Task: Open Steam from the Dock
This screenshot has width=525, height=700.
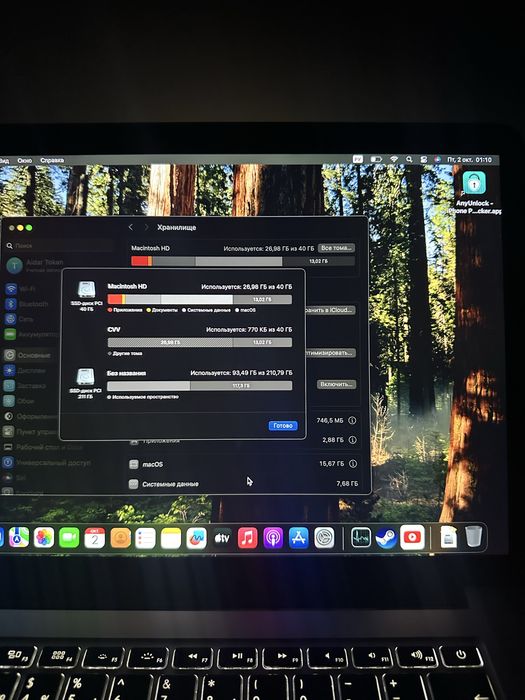Action: [386, 538]
